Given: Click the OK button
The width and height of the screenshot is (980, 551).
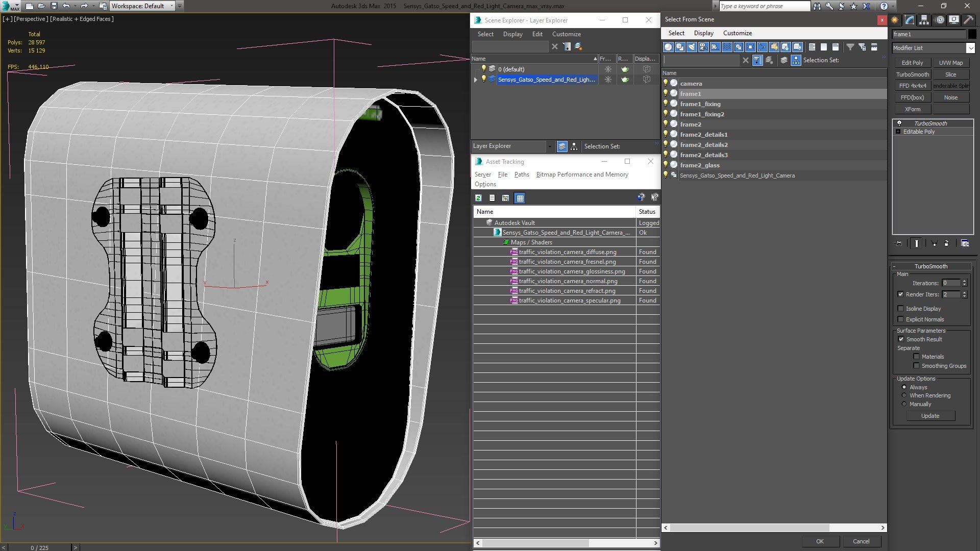Looking at the screenshot, I should 820,541.
